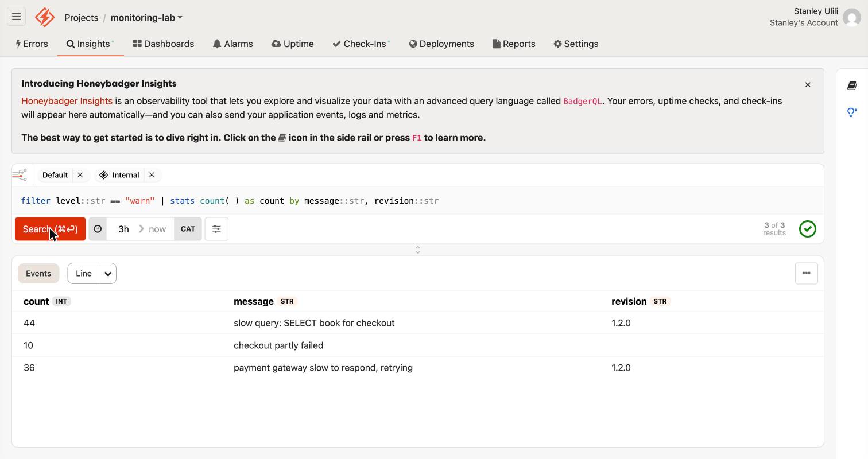Screen dimensions: 868x459
Task: Select the Line chart view button
Action: click(x=84, y=274)
